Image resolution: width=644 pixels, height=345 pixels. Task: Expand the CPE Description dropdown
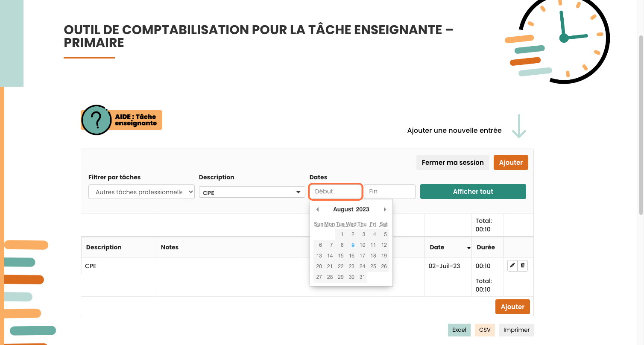tap(252, 192)
